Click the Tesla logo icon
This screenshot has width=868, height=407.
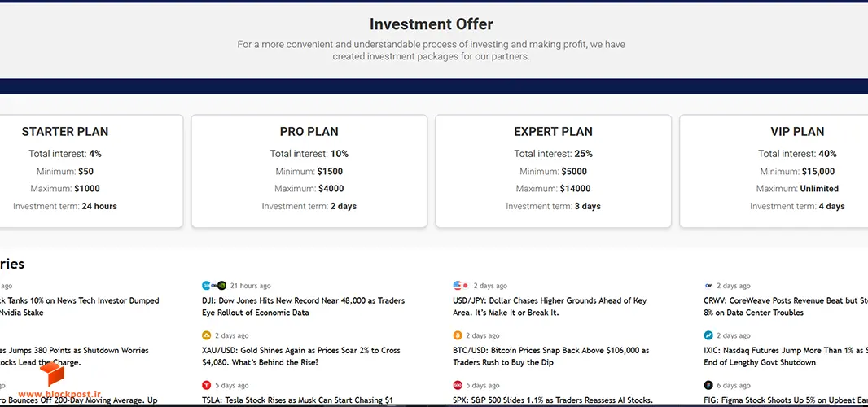(207, 385)
